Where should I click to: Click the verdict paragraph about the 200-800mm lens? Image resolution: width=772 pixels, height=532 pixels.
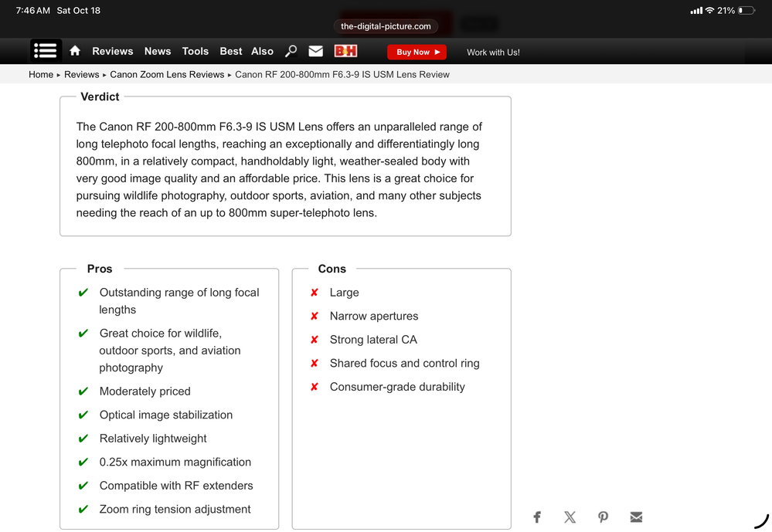tap(279, 170)
